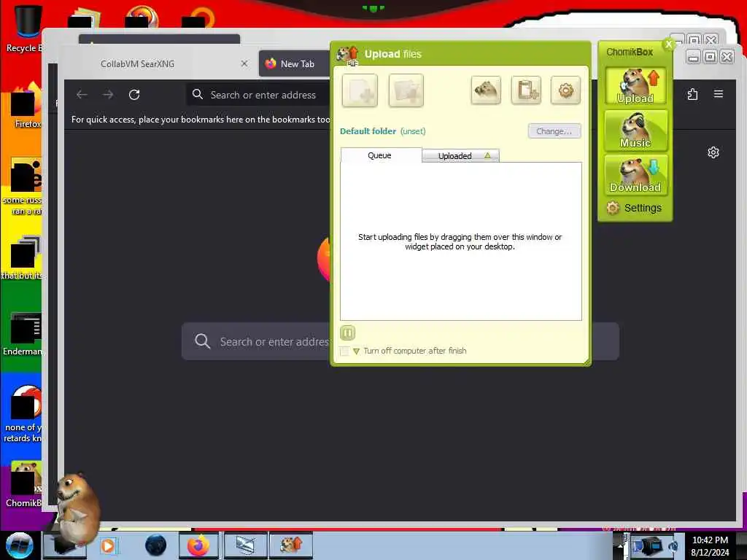Click the hamster icon in Upload toolbar

[x=486, y=90]
